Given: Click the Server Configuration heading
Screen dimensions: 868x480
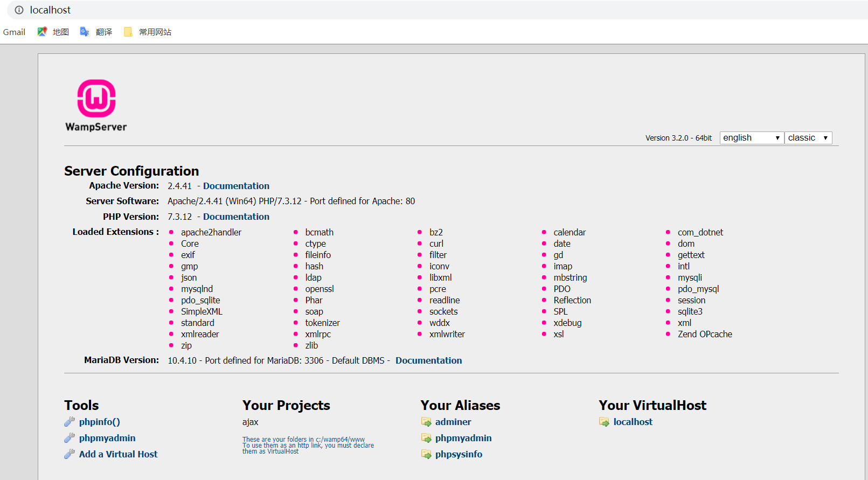Looking at the screenshot, I should coord(131,171).
